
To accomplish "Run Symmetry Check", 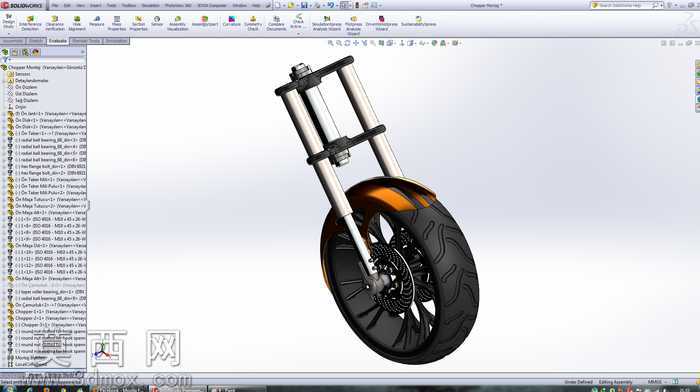I will click(x=253, y=23).
